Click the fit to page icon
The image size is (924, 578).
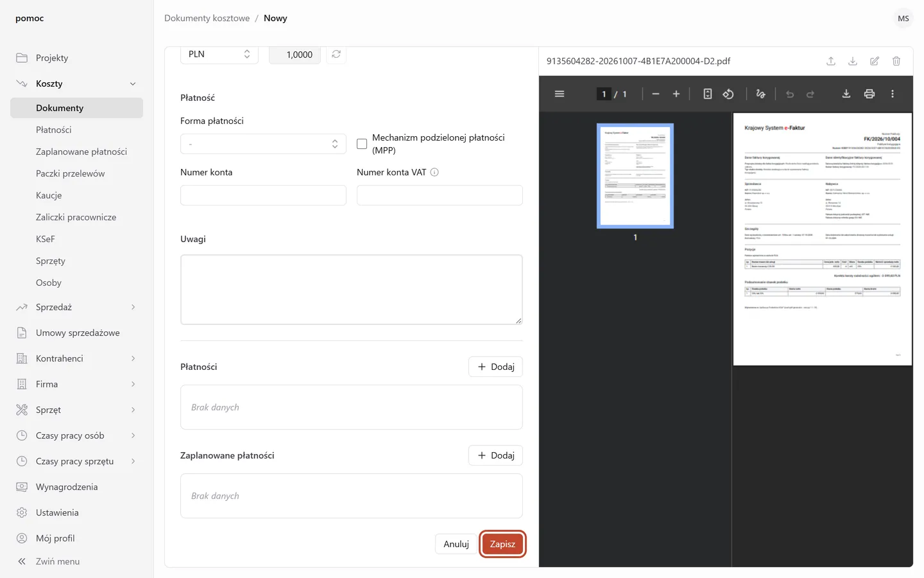click(x=708, y=94)
